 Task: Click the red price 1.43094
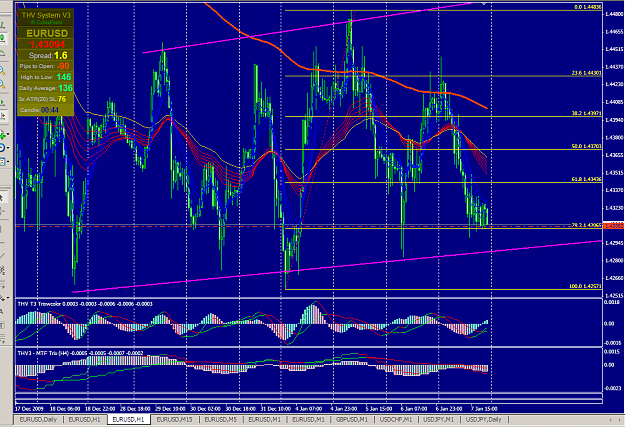pos(47,44)
